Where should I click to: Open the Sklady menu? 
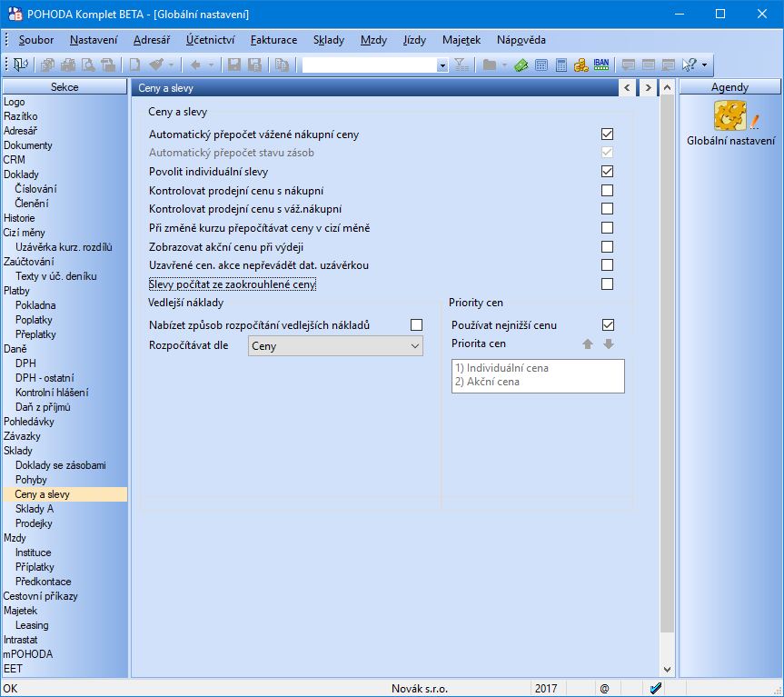pos(329,40)
